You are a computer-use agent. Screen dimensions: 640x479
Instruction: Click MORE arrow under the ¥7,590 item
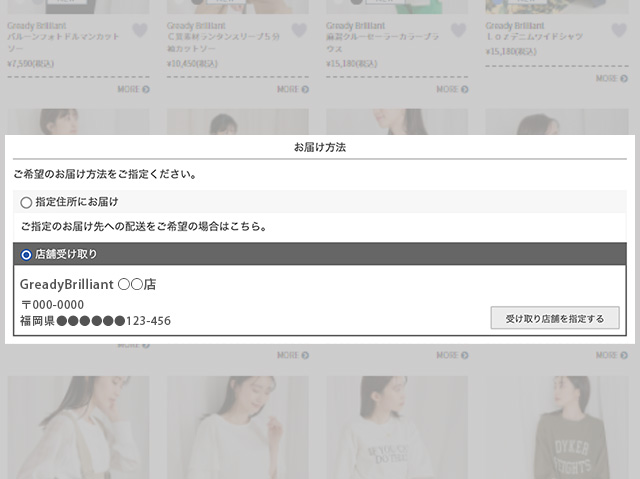click(134, 89)
